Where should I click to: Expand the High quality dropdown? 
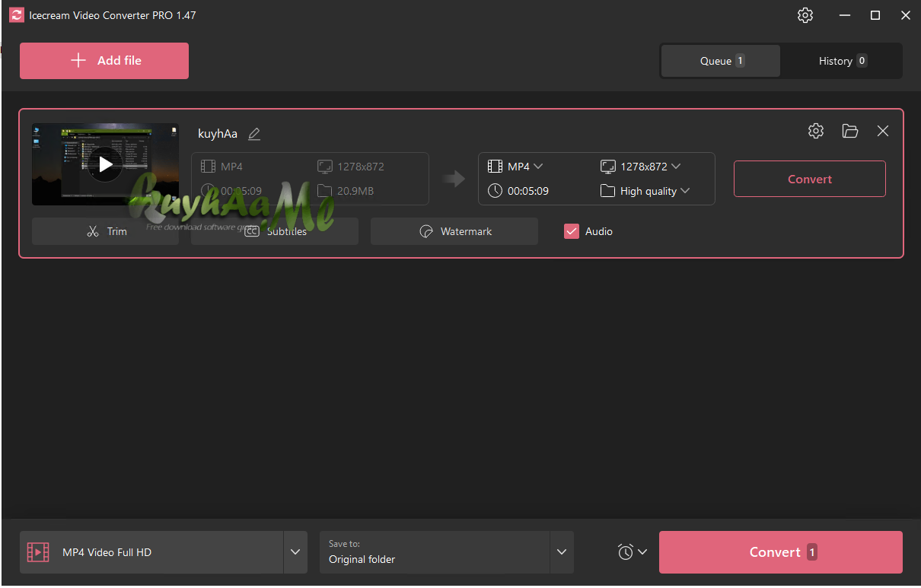coord(645,191)
